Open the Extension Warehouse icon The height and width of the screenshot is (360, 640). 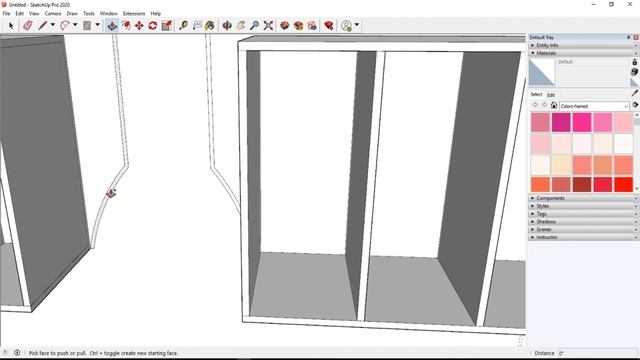coord(298,26)
